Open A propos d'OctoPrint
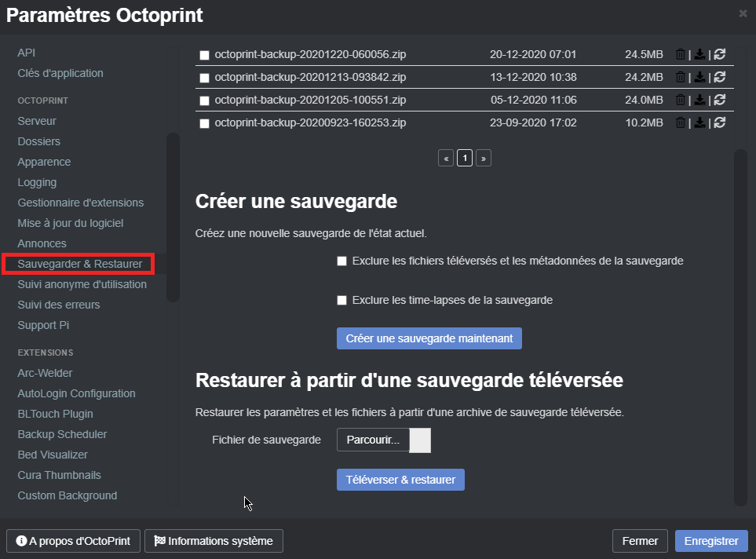 (73, 541)
